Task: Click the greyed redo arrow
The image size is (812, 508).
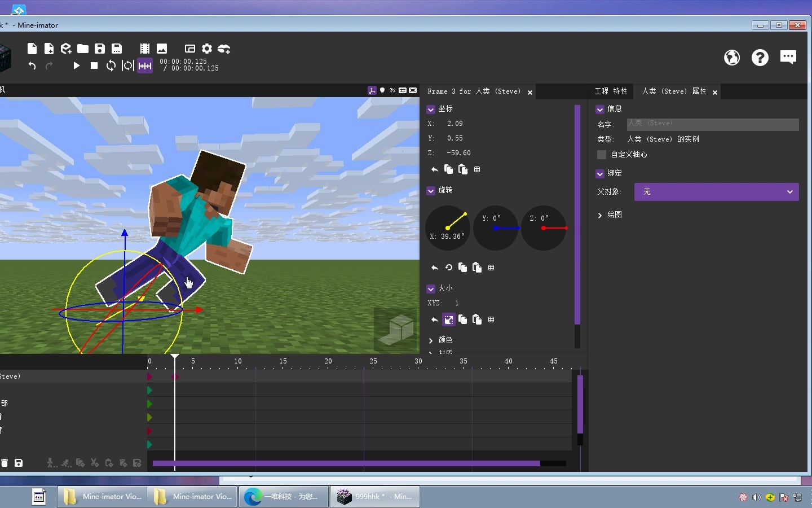Action: 49,65
